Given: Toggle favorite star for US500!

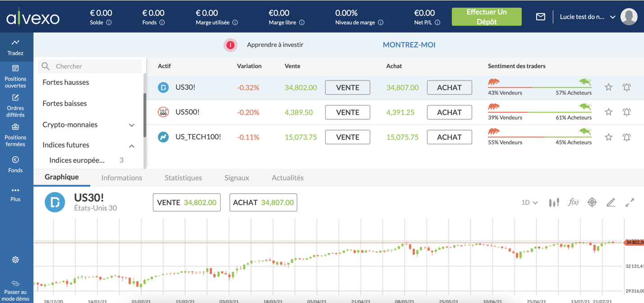Looking at the screenshot, I should (x=608, y=112).
